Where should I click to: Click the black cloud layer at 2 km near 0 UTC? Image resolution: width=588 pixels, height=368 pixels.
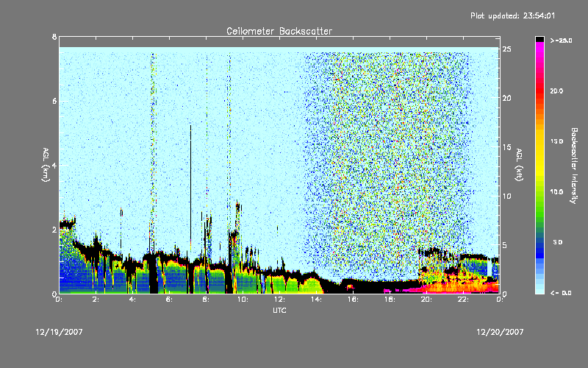click(67, 224)
